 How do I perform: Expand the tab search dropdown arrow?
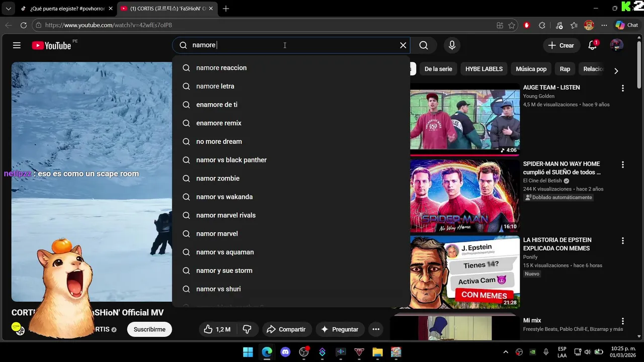[8, 9]
